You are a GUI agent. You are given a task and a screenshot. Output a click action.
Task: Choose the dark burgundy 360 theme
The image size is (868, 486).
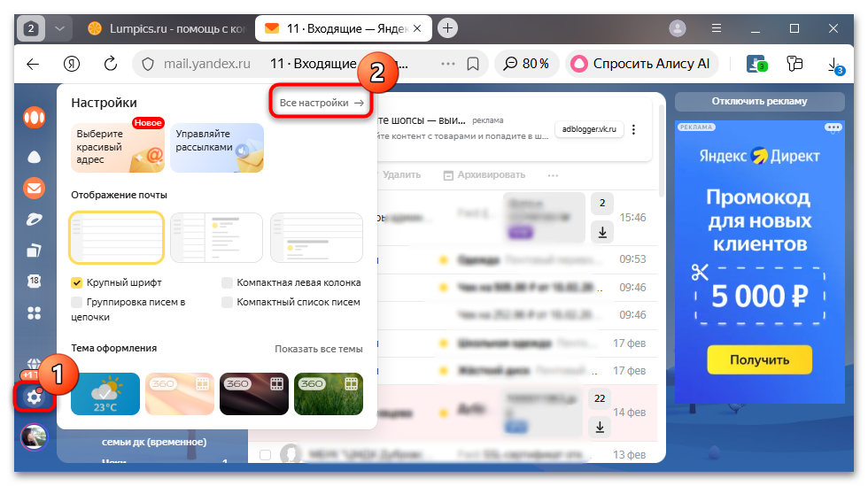coord(254,394)
